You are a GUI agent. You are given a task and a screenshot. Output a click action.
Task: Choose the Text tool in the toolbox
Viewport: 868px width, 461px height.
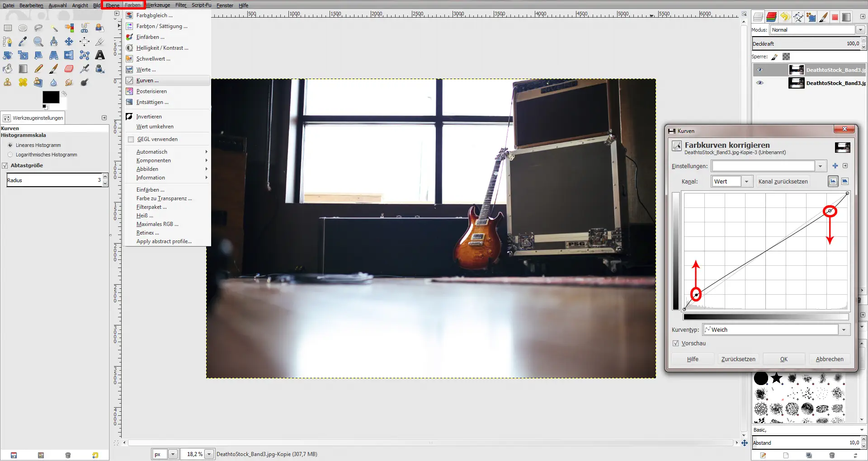click(x=99, y=55)
